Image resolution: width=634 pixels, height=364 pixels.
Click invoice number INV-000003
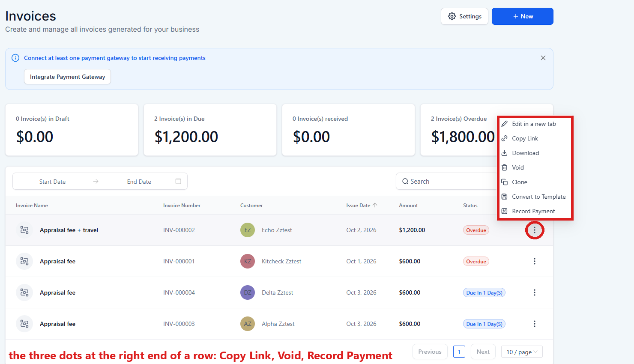point(179,324)
